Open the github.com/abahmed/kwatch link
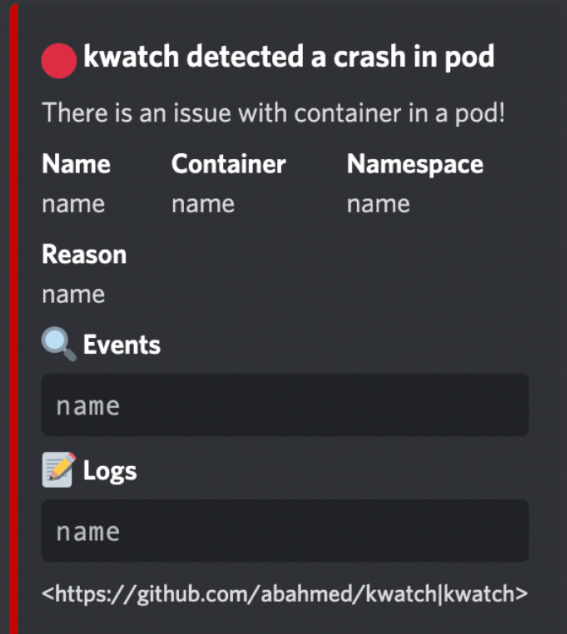 point(247,594)
